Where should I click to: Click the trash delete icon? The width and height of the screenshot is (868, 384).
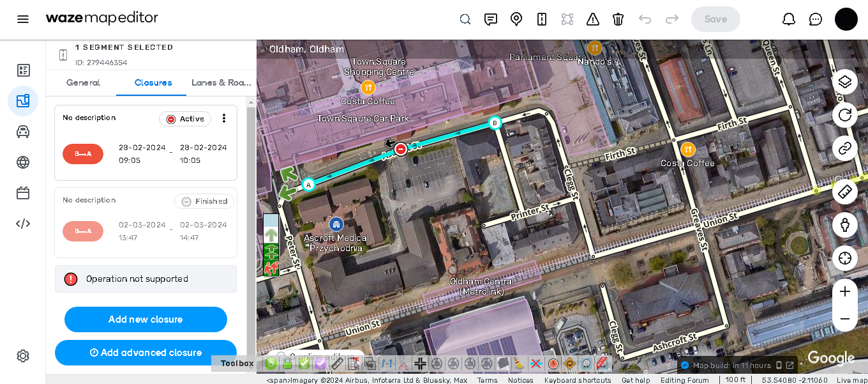coord(618,19)
